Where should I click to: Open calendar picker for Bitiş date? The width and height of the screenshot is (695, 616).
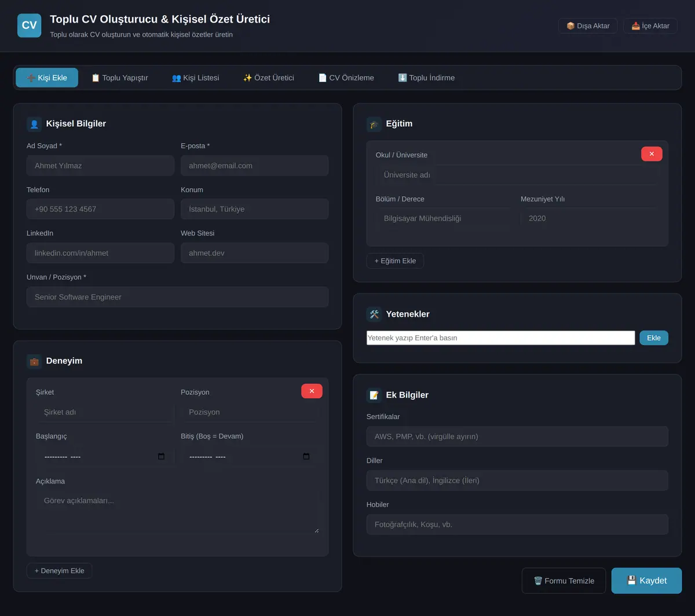(306, 457)
